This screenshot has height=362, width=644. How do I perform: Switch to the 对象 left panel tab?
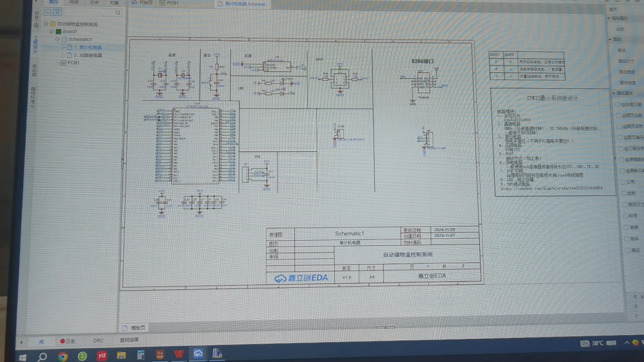(x=114, y=3)
